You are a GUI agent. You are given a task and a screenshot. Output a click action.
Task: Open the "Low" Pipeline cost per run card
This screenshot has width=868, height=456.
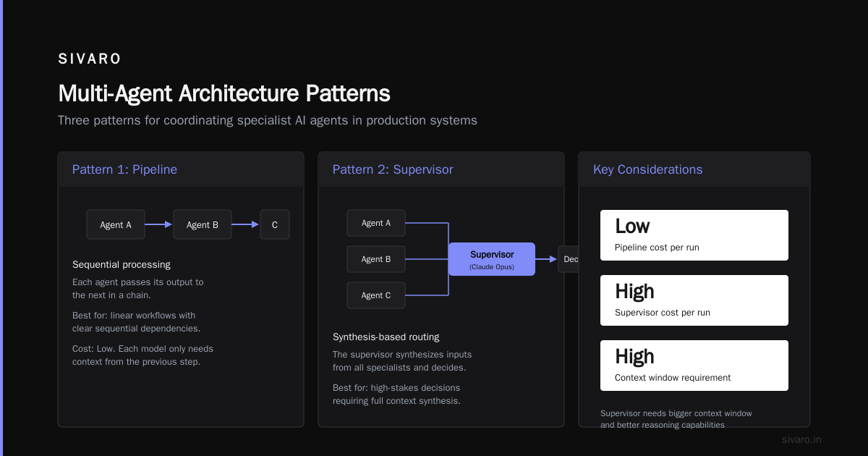(694, 235)
